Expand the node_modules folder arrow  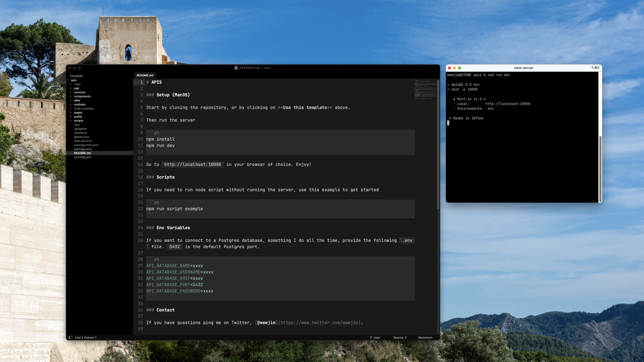[x=70, y=109]
